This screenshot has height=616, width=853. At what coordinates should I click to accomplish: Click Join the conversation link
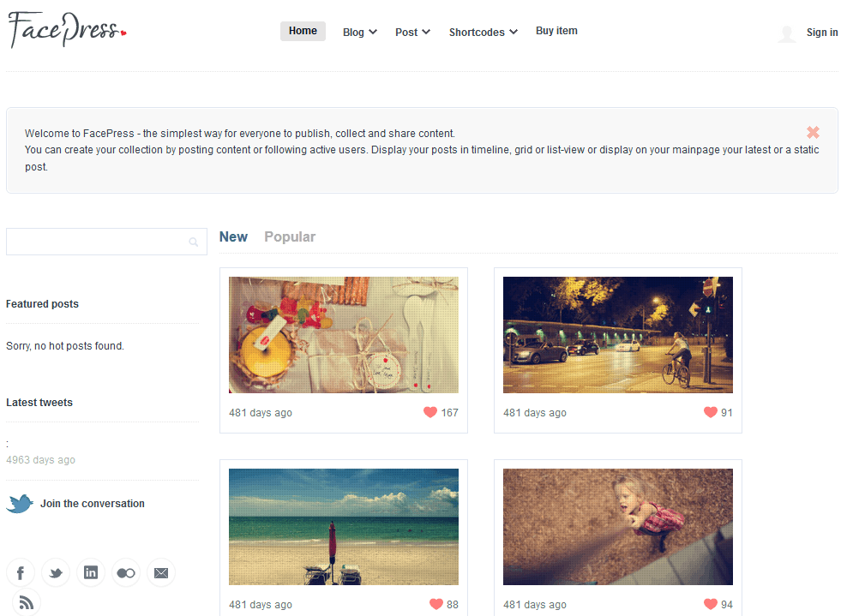point(93,504)
